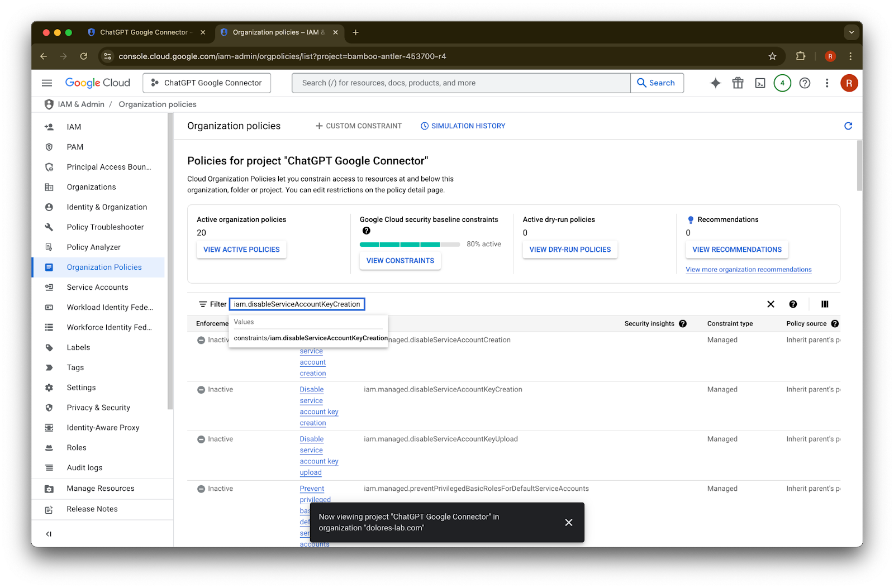Click View Constraints button

coord(400,261)
